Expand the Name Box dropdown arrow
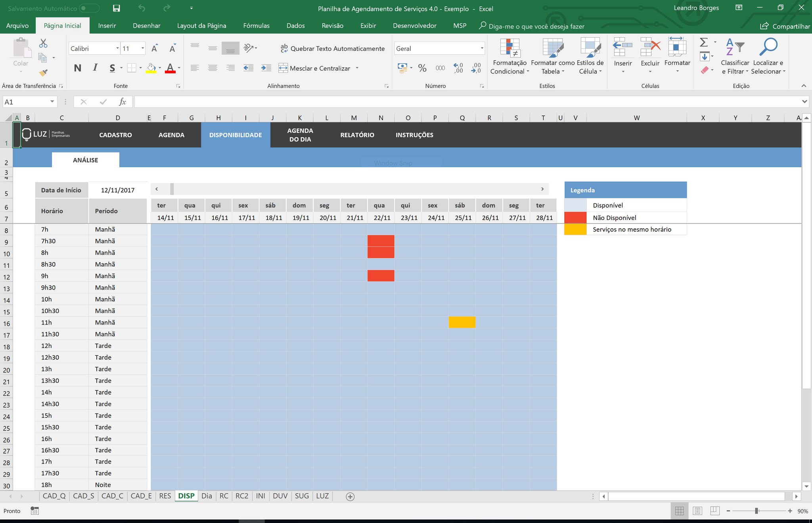The height and width of the screenshot is (523, 812). (52, 102)
